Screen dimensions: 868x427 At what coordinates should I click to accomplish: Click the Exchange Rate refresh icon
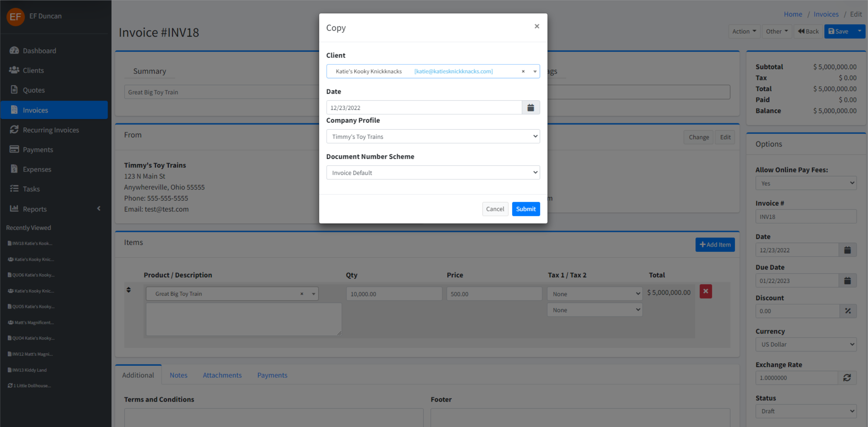(x=847, y=378)
